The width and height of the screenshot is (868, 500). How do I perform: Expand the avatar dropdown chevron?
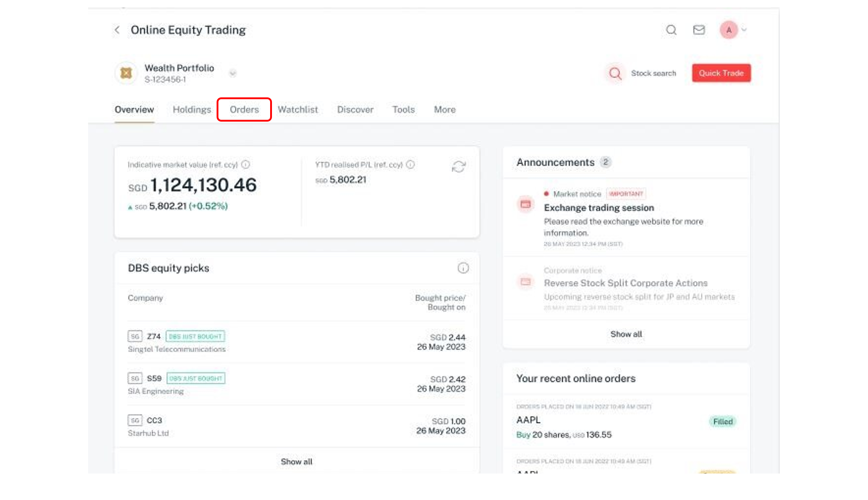pyautogui.click(x=744, y=30)
